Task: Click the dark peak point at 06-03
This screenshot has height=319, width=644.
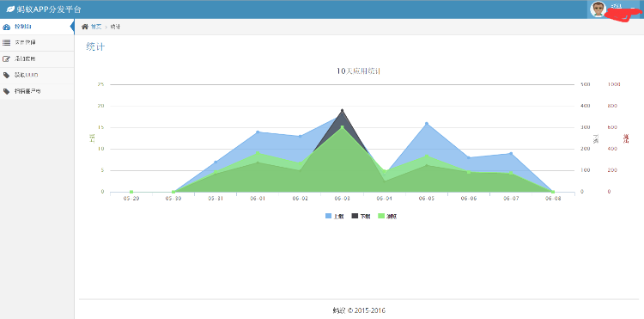Action: pyautogui.click(x=342, y=110)
